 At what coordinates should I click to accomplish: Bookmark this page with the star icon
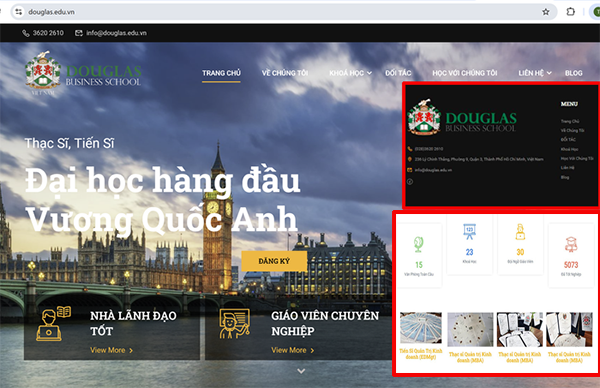coord(546,12)
